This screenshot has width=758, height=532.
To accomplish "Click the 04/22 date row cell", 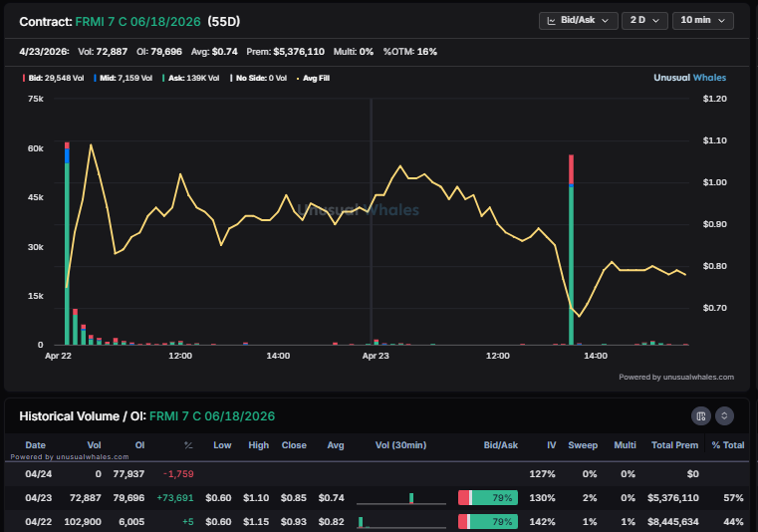I will pyautogui.click(x=38, y=521).
